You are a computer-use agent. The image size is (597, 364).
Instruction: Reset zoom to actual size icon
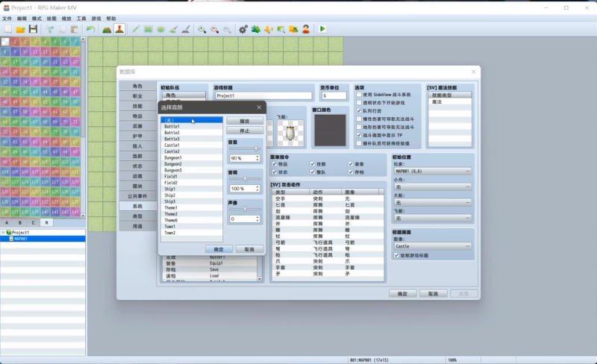tap(227, 29)
